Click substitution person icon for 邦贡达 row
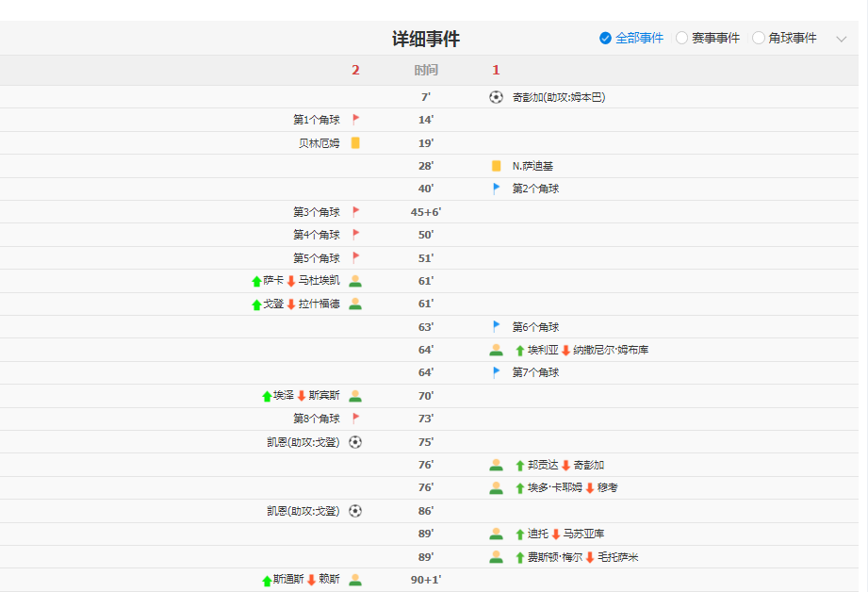Screen dimensions: 868x592 (x=496, y=465)
